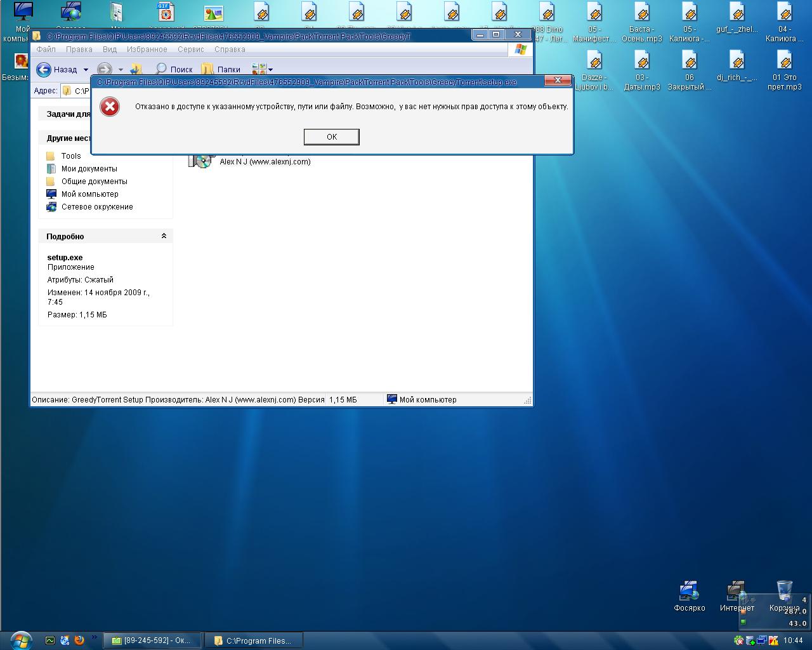The height and width of the screenshot is (650, 812).
Task: Expand the views mode dropdown arrow
Action: (271, 70)
